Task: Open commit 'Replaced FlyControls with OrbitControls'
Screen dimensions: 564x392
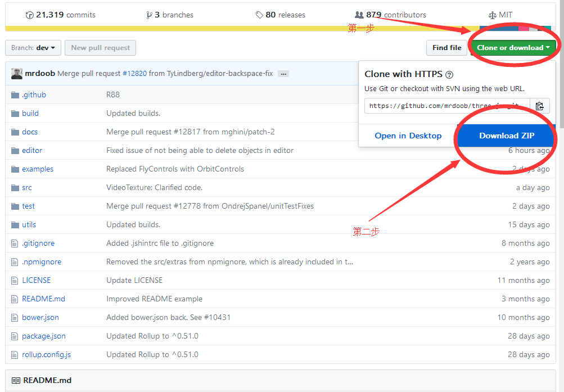Action: click(x=175, y=169)
